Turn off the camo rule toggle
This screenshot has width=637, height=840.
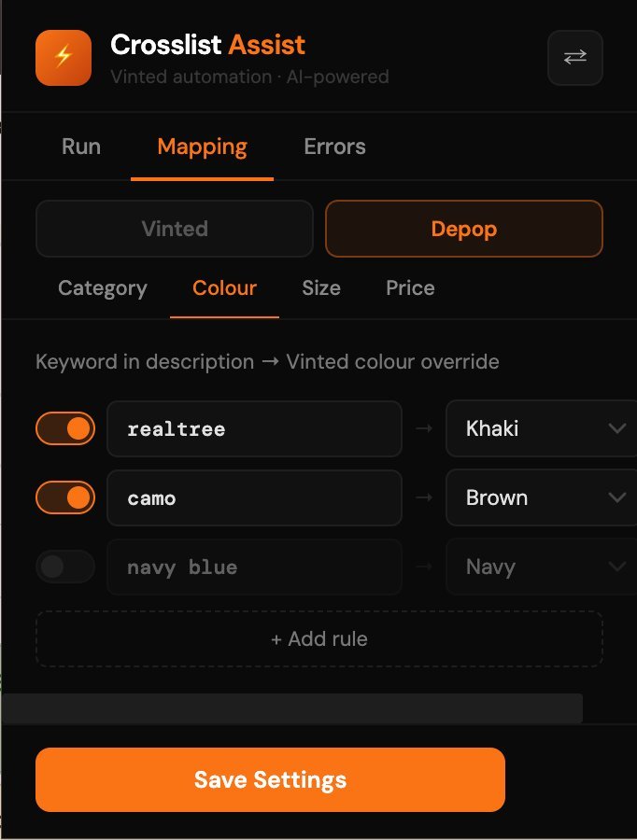[x=65, y=497]
